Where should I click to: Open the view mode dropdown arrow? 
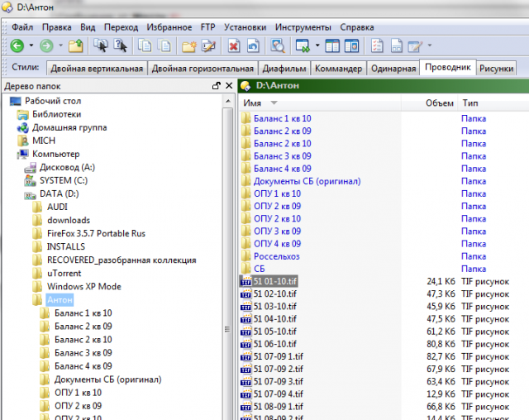click(317, 45)
